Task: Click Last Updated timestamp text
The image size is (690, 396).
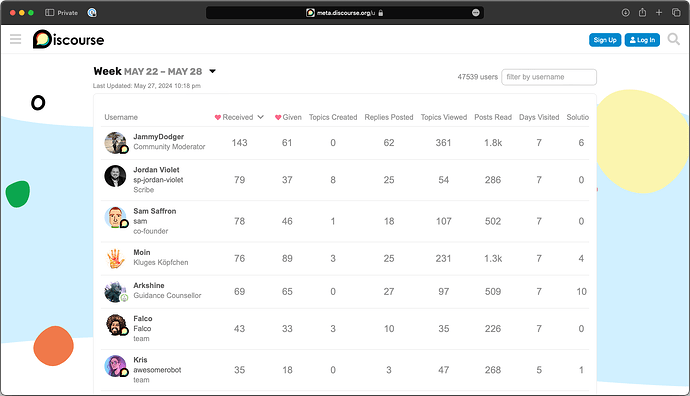Action: [147, 86]
